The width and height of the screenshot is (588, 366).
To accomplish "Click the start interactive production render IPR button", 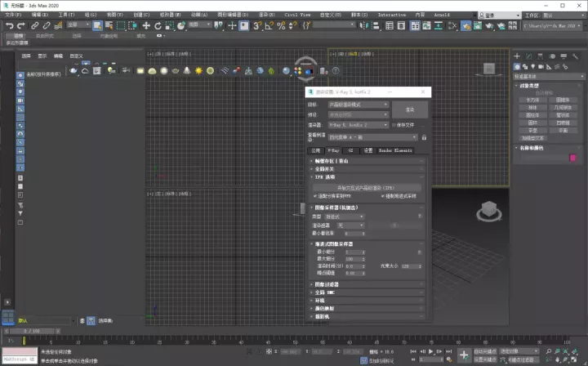I will click(366, 187).
